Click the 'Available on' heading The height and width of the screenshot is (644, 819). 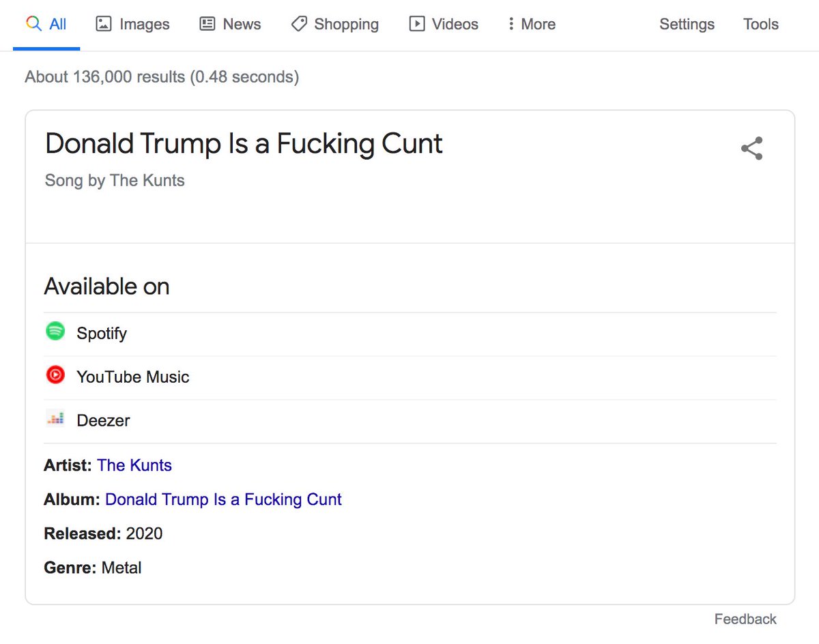click(x=107, y=287)
